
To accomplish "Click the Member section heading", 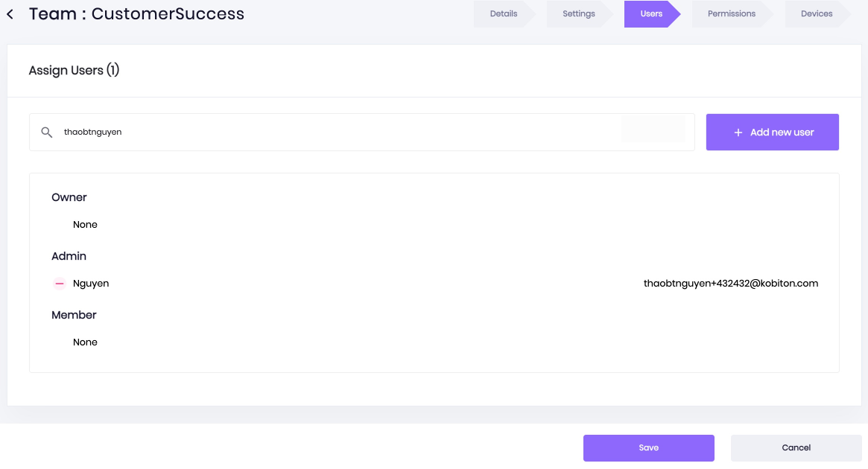I will tap(74, 315).
